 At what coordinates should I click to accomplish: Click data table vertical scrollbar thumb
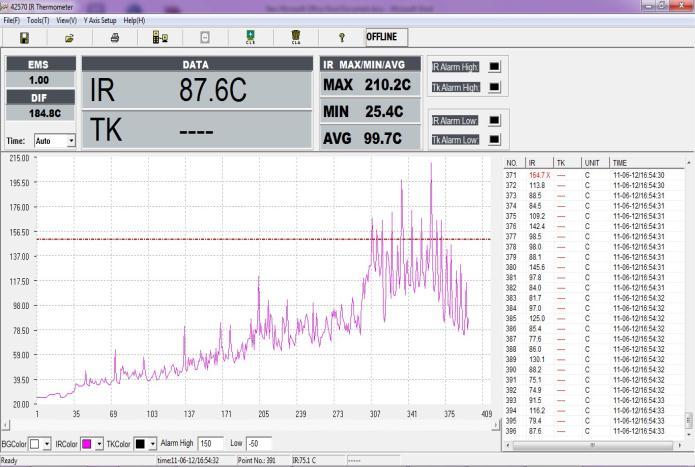click(x=689, y=419)
